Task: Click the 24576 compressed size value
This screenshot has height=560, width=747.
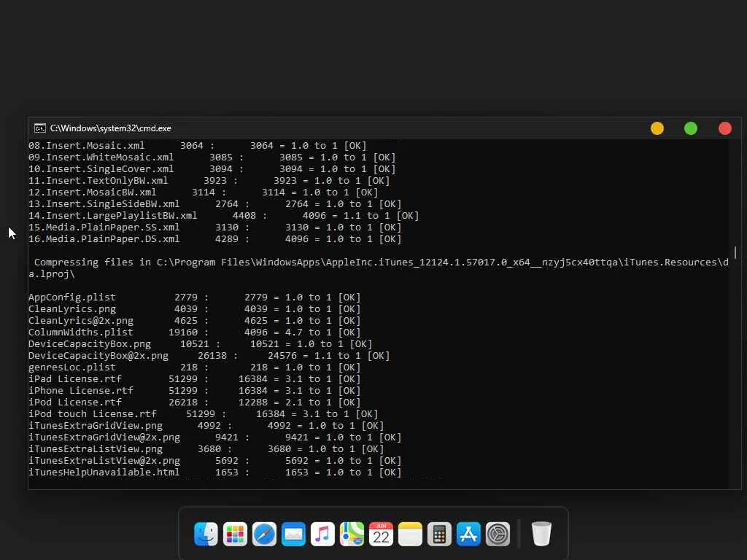Action: (282, 356)
